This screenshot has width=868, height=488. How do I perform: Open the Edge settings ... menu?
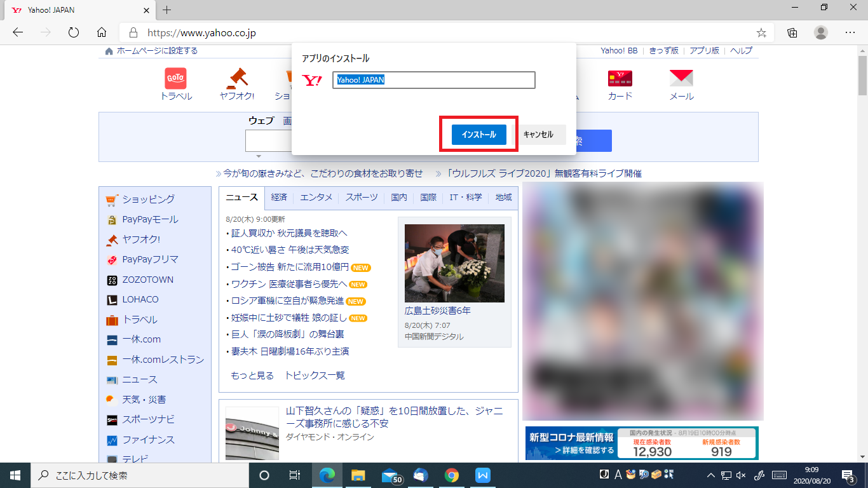pyautogui.click(x=850, y=33)
